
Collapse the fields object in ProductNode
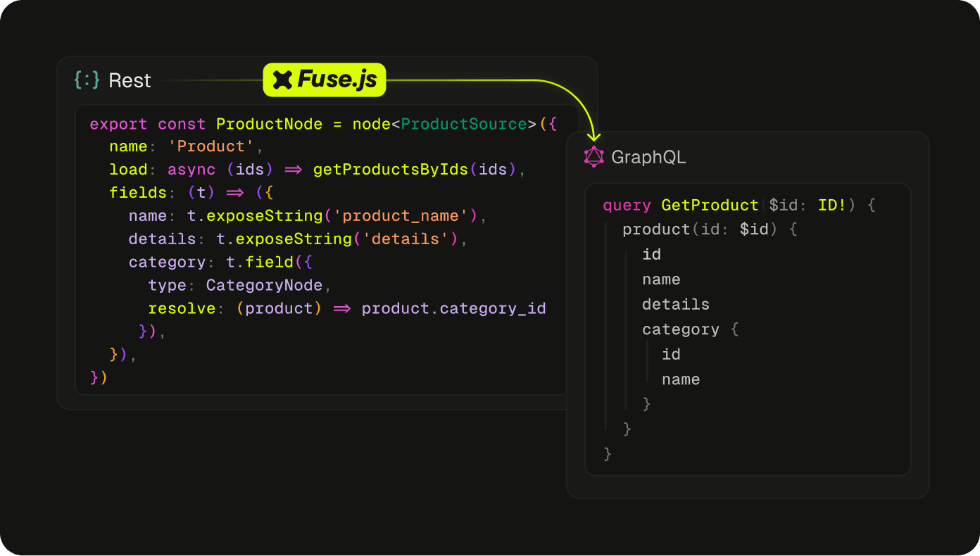[138, 192]
